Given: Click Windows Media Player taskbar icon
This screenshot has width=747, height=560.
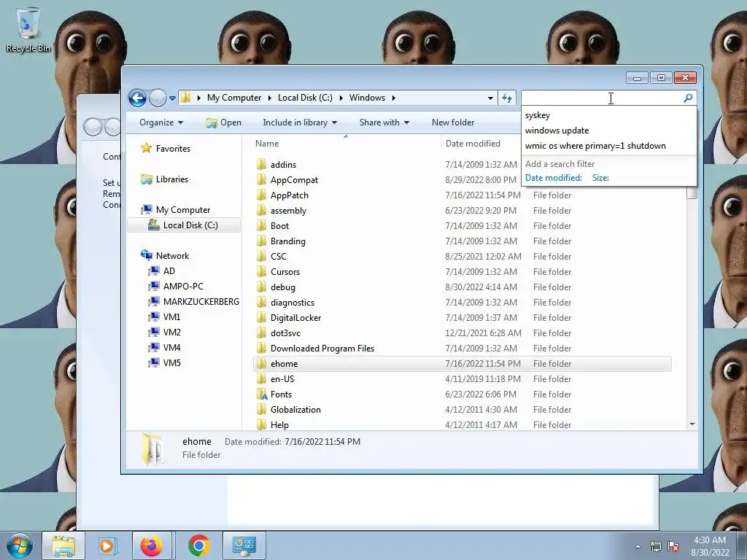Looking at the screenshot, I should (x=107, y=545).
